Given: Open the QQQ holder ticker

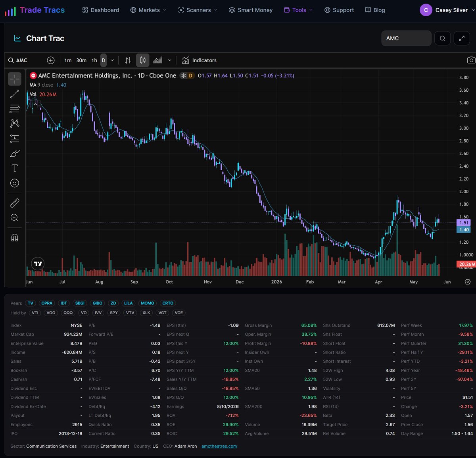Looking at the screenshot, I should pyautogui.click(x=68, y=313).
